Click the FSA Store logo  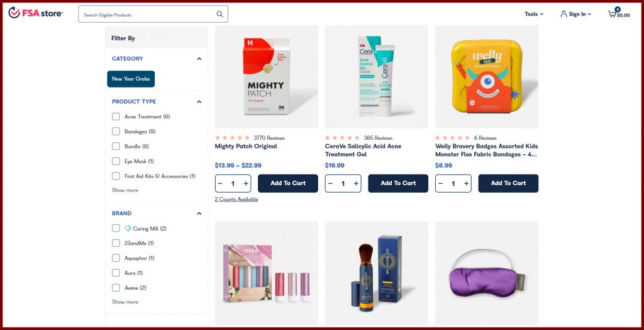36,13
